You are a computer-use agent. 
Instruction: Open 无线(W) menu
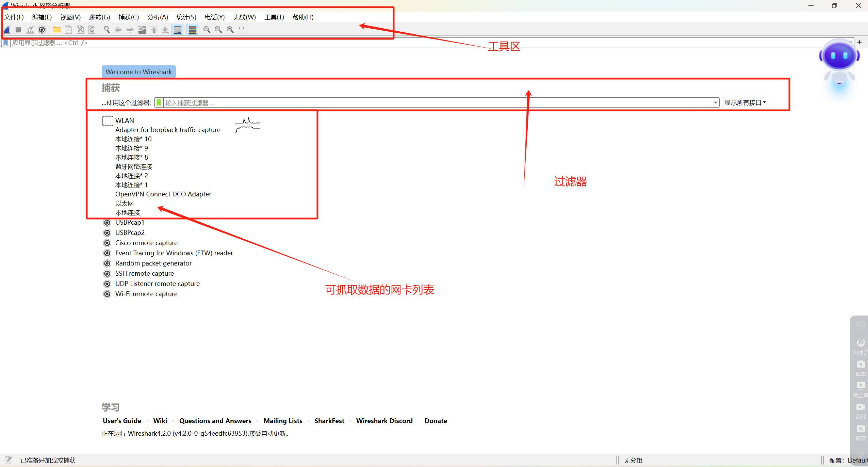[x=245, y=17]
